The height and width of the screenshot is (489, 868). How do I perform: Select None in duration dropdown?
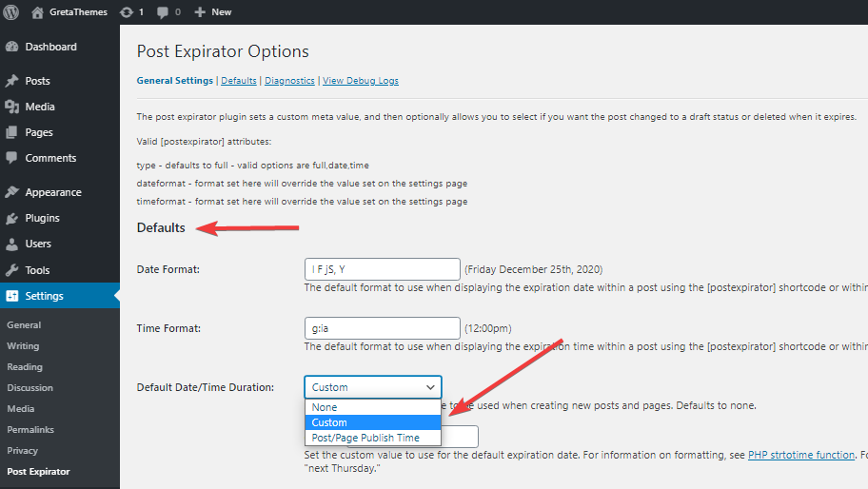tap(372, 407)
